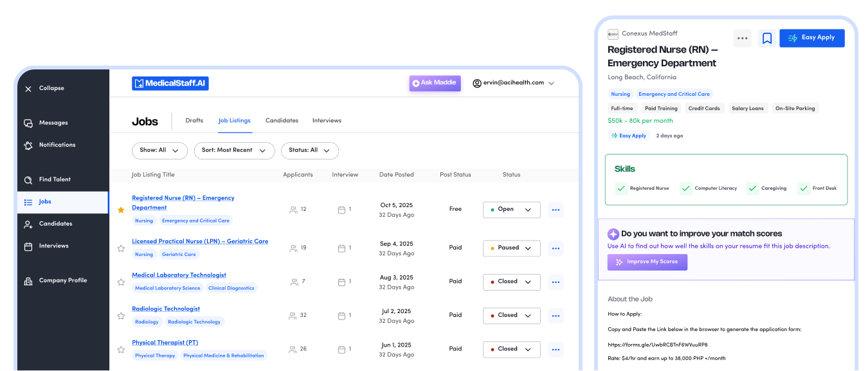Click the Improve My Scores button
The image size is (868, 371).
[x=647, y=262]
